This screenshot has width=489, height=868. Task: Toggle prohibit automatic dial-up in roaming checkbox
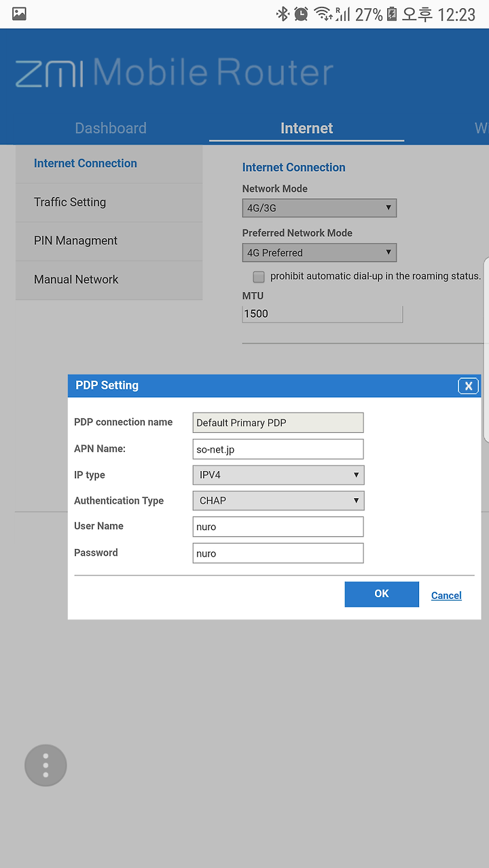[x=259, y=277]
